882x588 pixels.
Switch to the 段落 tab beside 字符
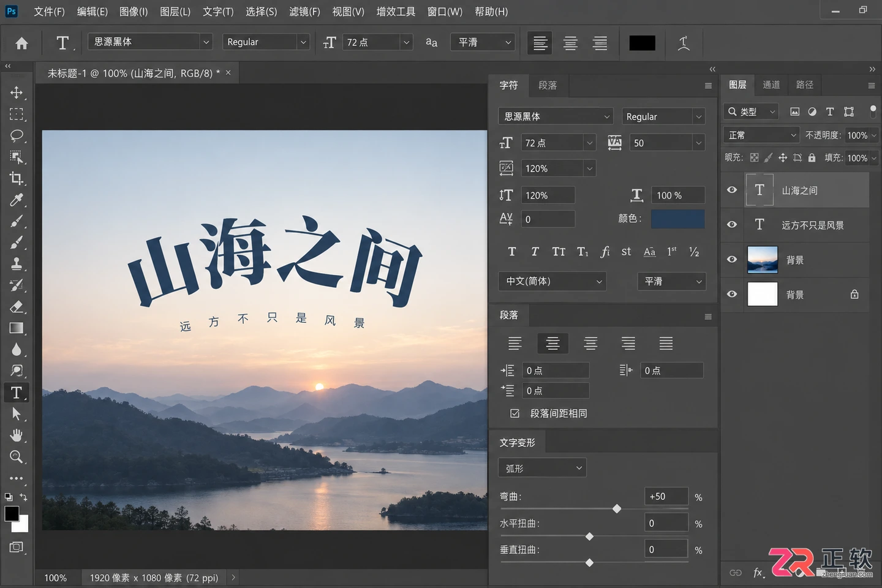click(x=548, y=85)
